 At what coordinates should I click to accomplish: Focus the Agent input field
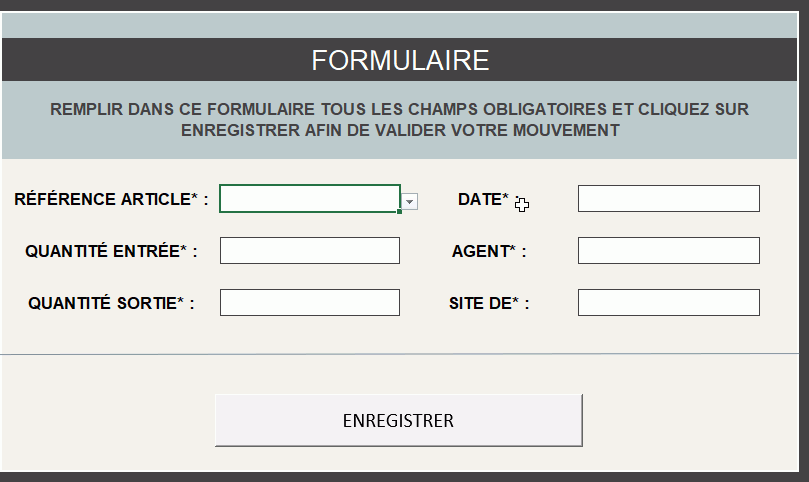click(668, 250)
